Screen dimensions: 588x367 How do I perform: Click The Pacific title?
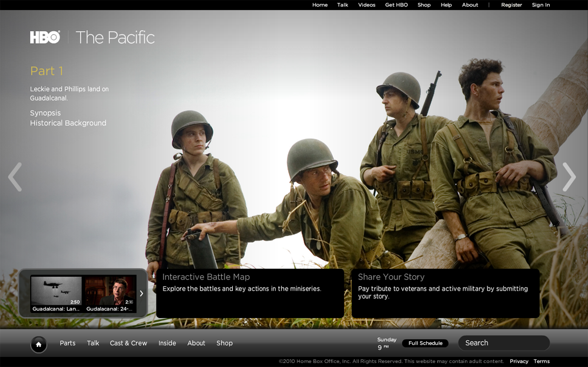click(115, 38)
